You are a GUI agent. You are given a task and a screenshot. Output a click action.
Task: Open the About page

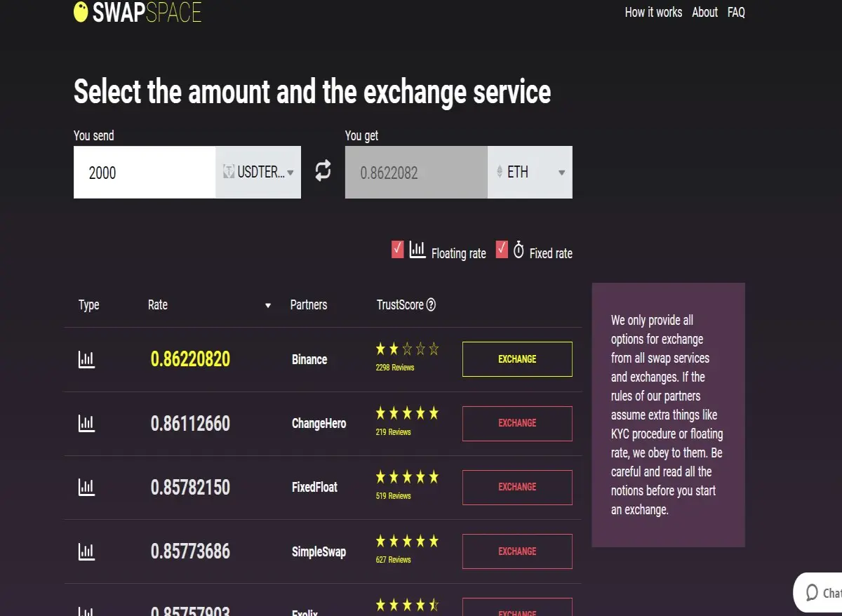coord(704,12)
